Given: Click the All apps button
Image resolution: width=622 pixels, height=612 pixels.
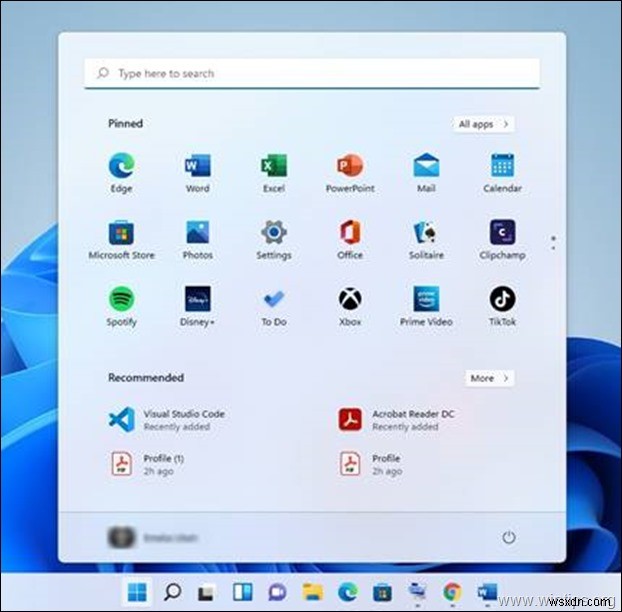Looking at the screenshot, I should (x=483, y=124).
